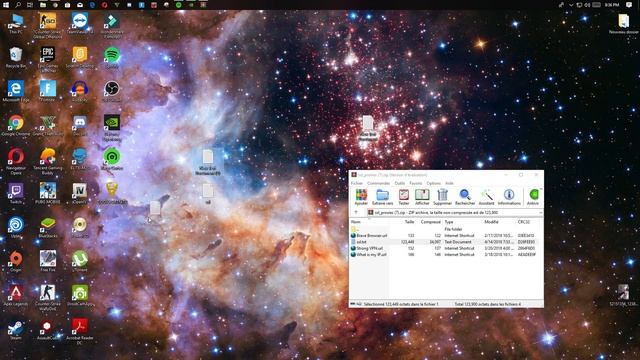Expand the archive path dropdown arrow
Screen dimensions: 640x360
[x=540, y=213]
